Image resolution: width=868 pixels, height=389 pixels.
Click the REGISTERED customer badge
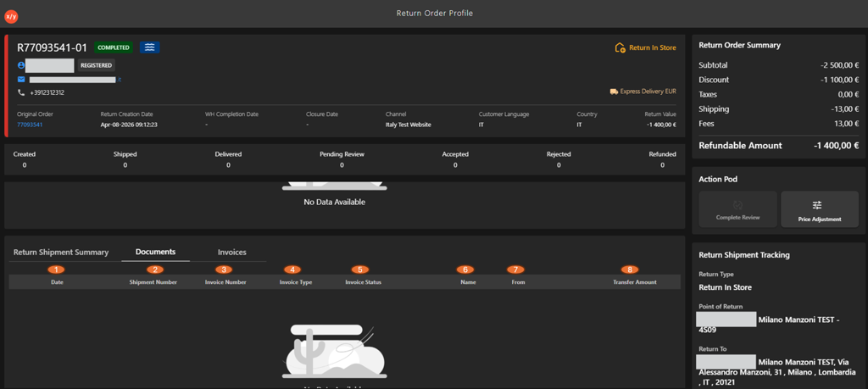pos(97,65)
